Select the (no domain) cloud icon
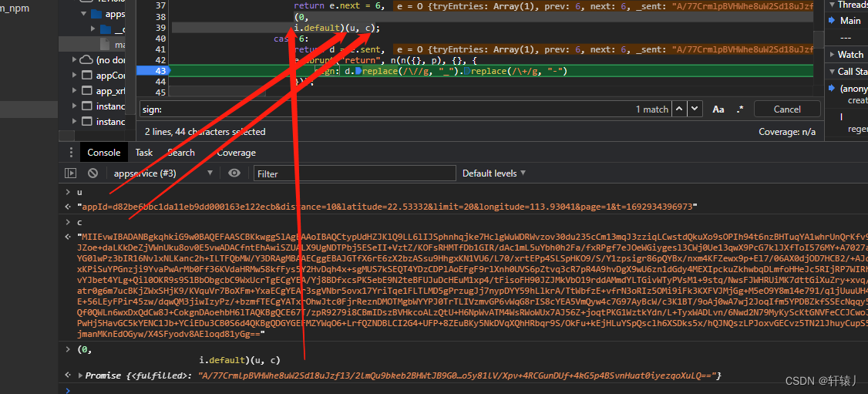The height and width of the screenshot is (394, 868). [x=86, y=59]
